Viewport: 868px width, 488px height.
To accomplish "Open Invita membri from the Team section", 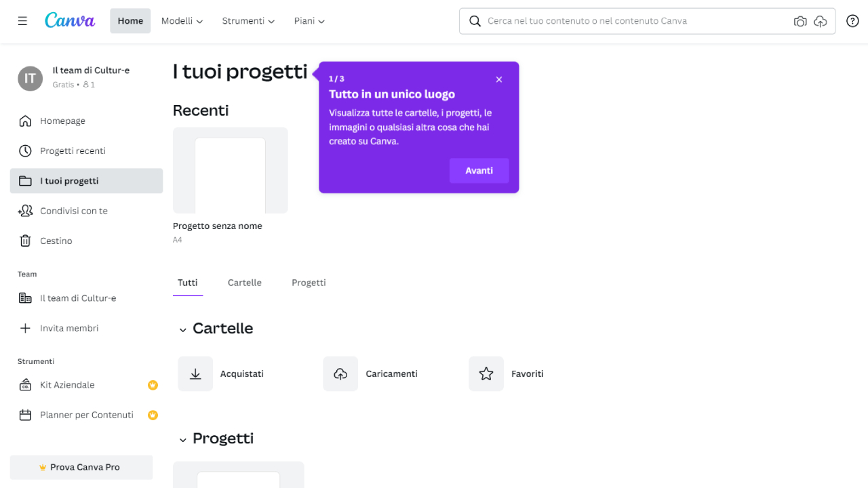I will (67, 327).
